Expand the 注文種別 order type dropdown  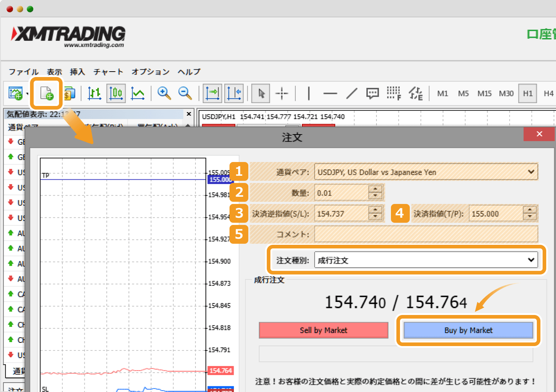tap(531, 260)
